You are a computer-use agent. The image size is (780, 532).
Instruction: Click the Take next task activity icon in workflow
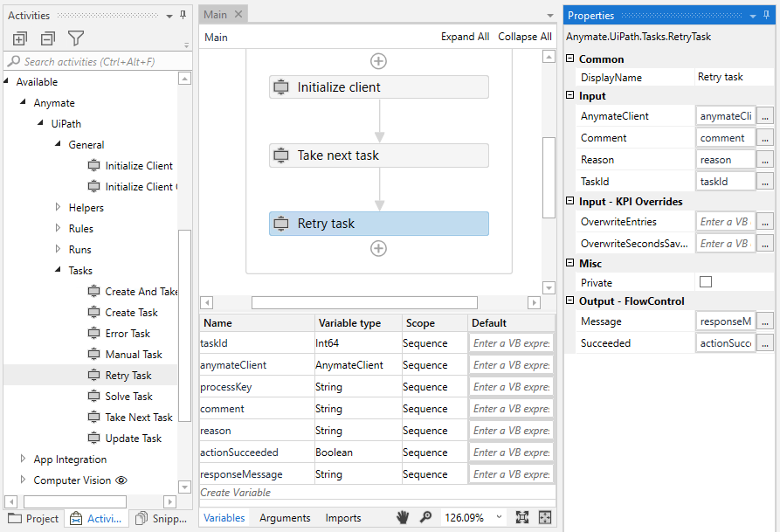pyautogui.click(x=281, y=155)
